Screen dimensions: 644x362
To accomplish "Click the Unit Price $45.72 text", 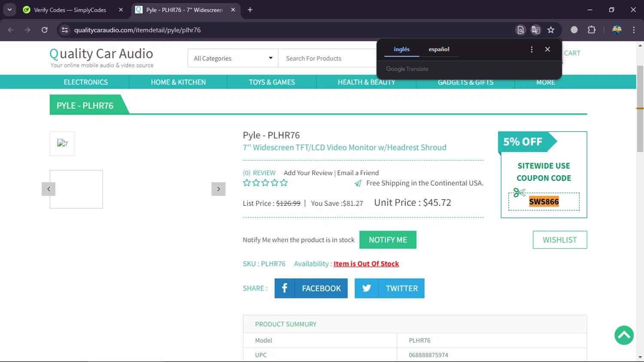I will pyautogui.click(x=413, y=203).
